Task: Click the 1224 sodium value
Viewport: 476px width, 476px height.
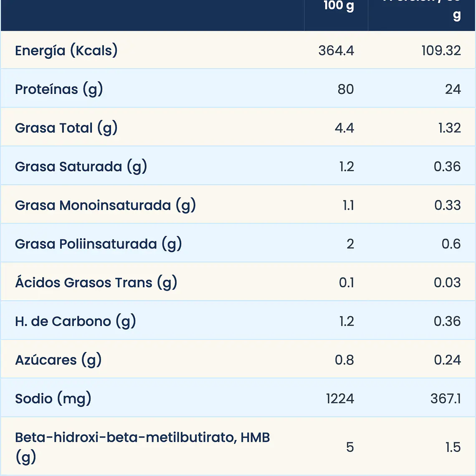Action: [x=340, y=399]
